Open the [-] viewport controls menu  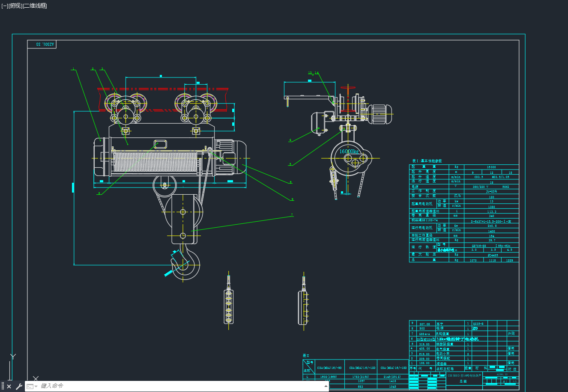pyautogui.click(x=5, y=6)
